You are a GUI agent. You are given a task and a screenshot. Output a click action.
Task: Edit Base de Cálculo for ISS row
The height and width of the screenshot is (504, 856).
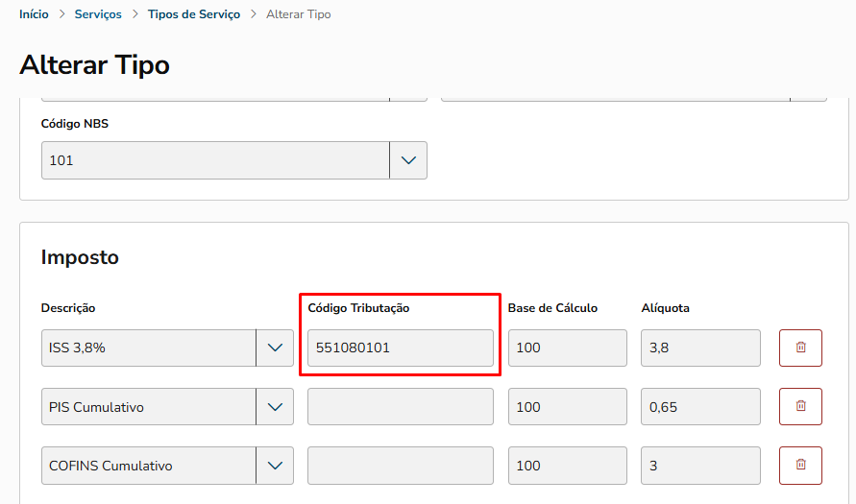pyautogui.click(x=567, y=348)
